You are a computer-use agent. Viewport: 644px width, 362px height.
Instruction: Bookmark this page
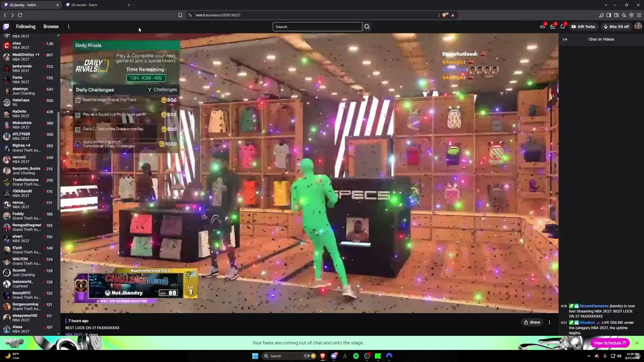tap(180, 15)
